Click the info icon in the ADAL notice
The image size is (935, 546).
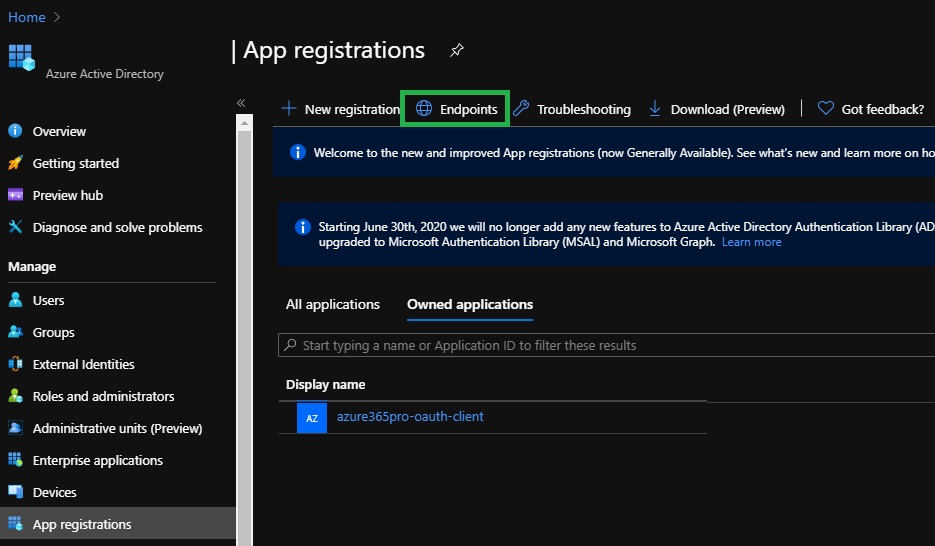coord(303,227)
